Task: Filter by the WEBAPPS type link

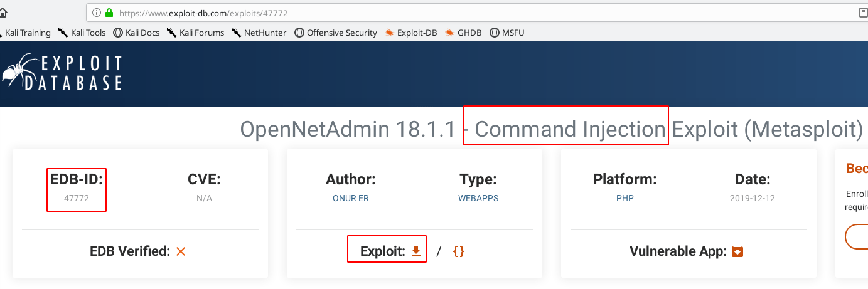Action: pyautogui.click(x=478, y=198)
